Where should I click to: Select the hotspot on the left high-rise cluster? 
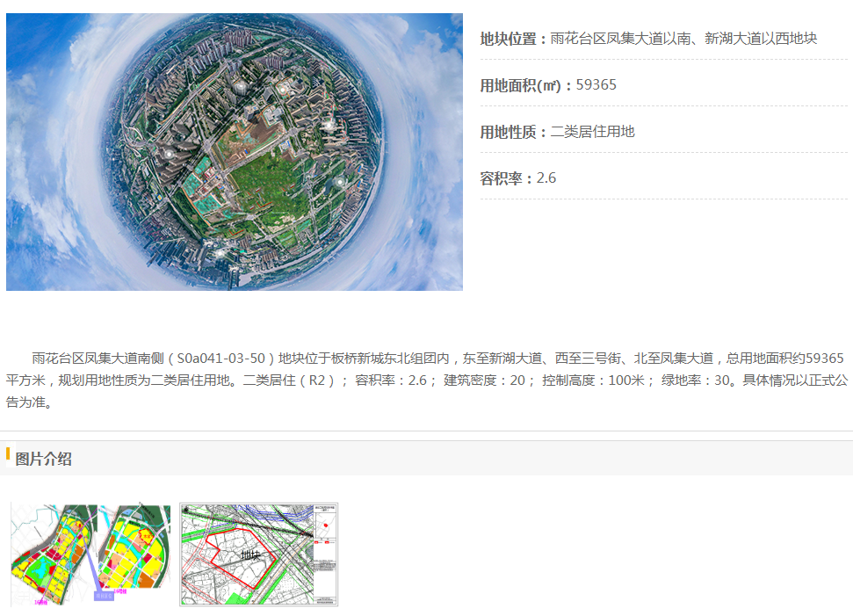pyautogui.click(x=169, y=153)
